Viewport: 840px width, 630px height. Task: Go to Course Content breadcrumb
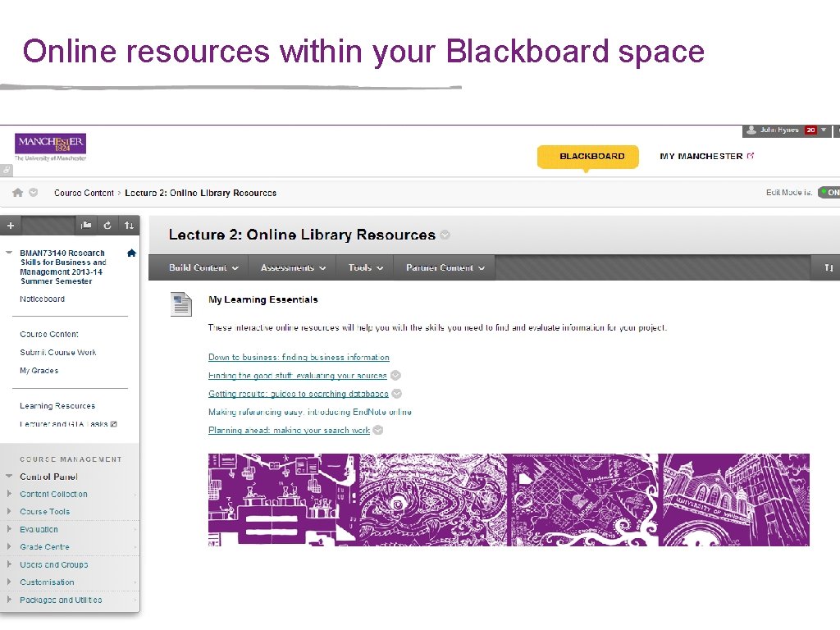(84, 193)
